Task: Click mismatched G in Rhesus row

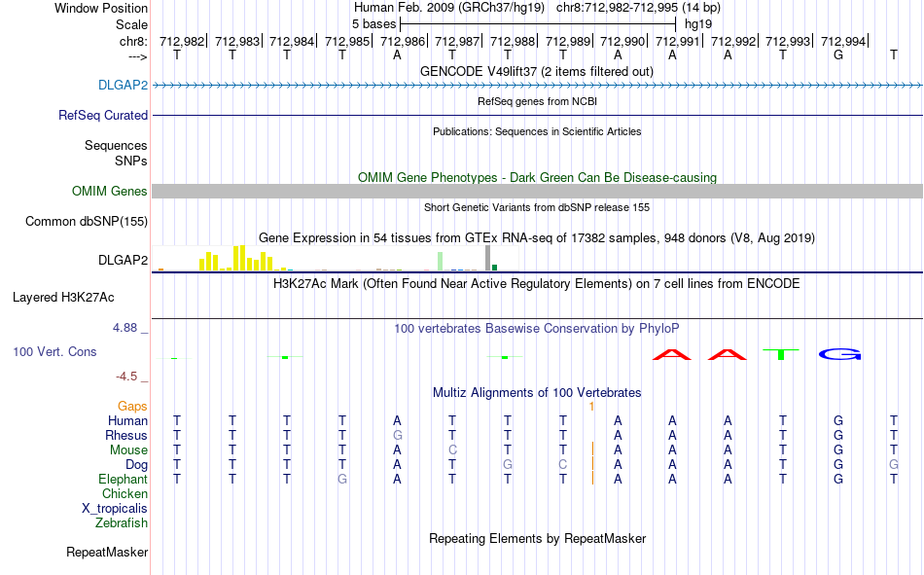Action: coord(397,435)
